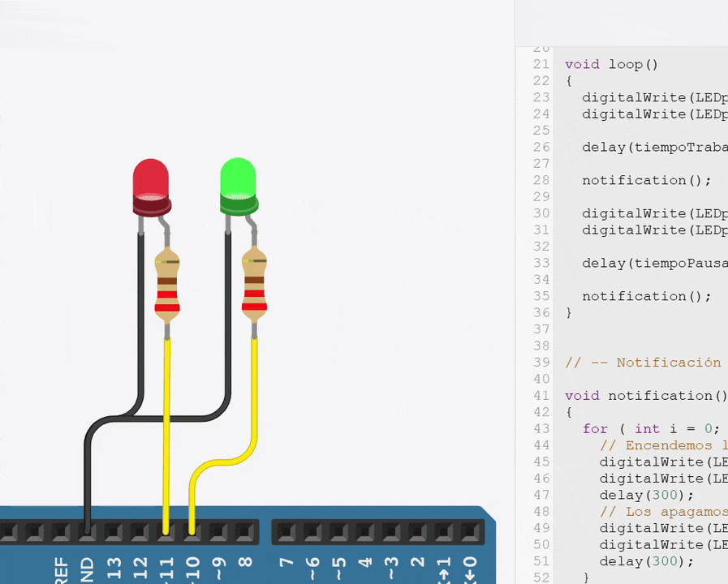728x584 pixels.
Task: Click the '// -- Notificación' comment line
Action: click(x=643, y=363)
